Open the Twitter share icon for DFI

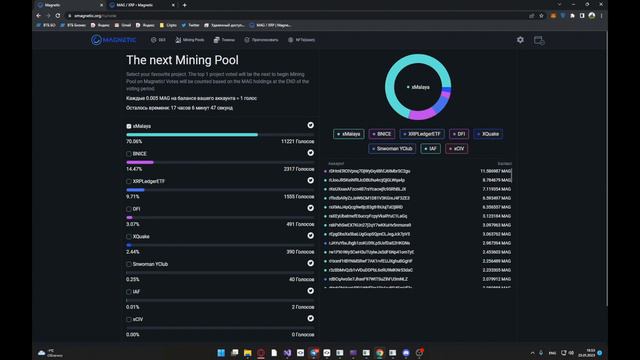pos(311,208)
